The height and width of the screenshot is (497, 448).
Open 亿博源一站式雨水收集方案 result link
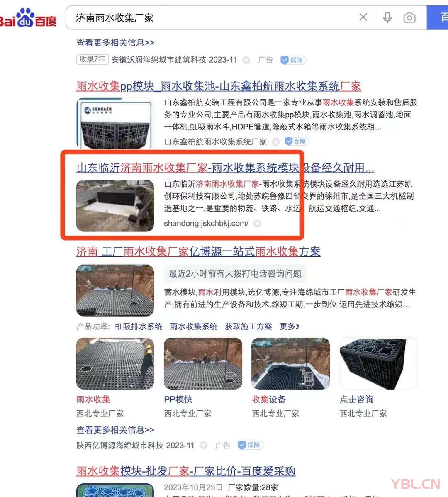point(198,252)
